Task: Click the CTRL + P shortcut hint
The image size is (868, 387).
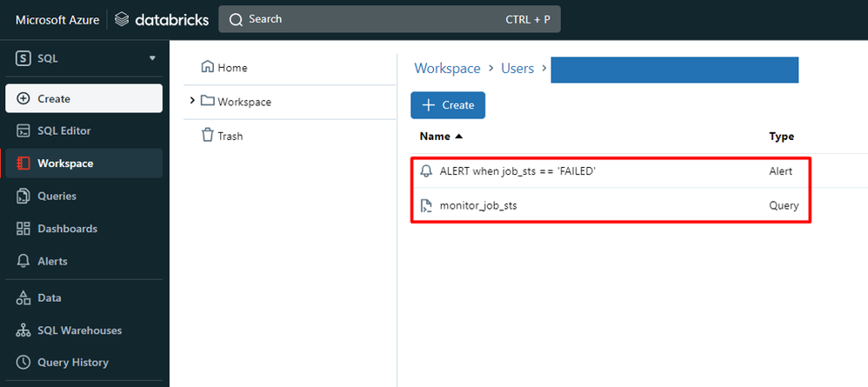Action: pos(528,19)
